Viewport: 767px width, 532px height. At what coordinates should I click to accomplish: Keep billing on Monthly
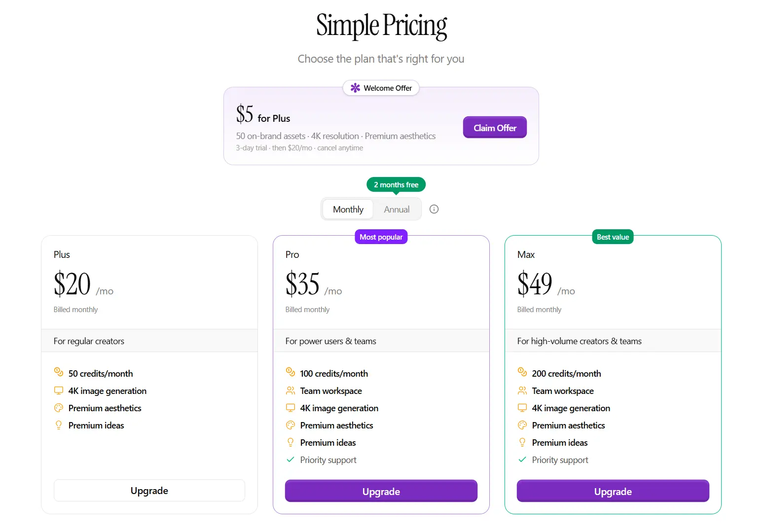point(348,209)
